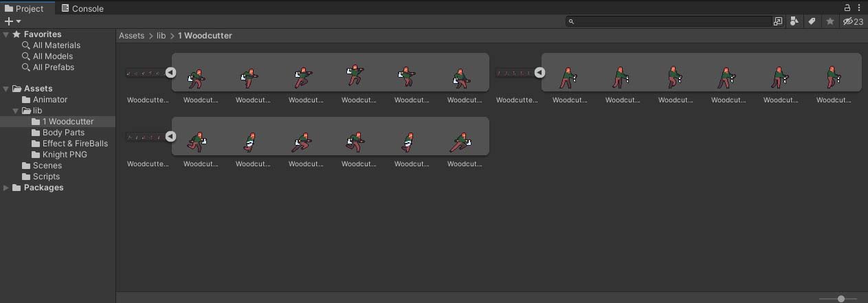The width and height of the screenshot is (868, 303).
Task: Select the Body Parts folder
Action: 63,133
